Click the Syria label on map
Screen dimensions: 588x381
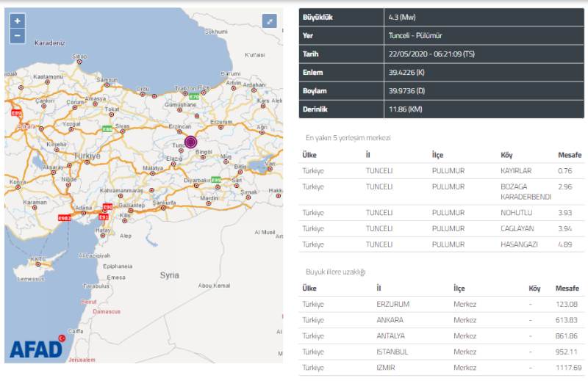[169, 275]
